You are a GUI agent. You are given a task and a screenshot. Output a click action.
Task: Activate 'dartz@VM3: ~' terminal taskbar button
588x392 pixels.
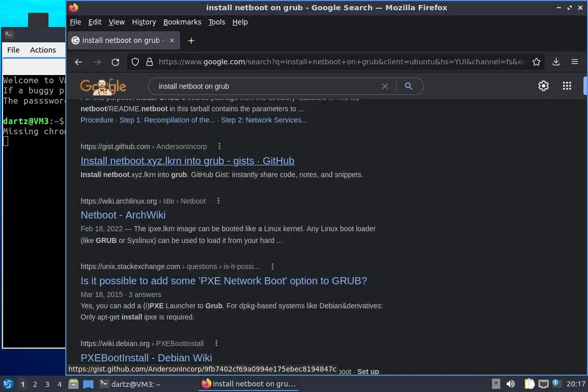[146, 384]
